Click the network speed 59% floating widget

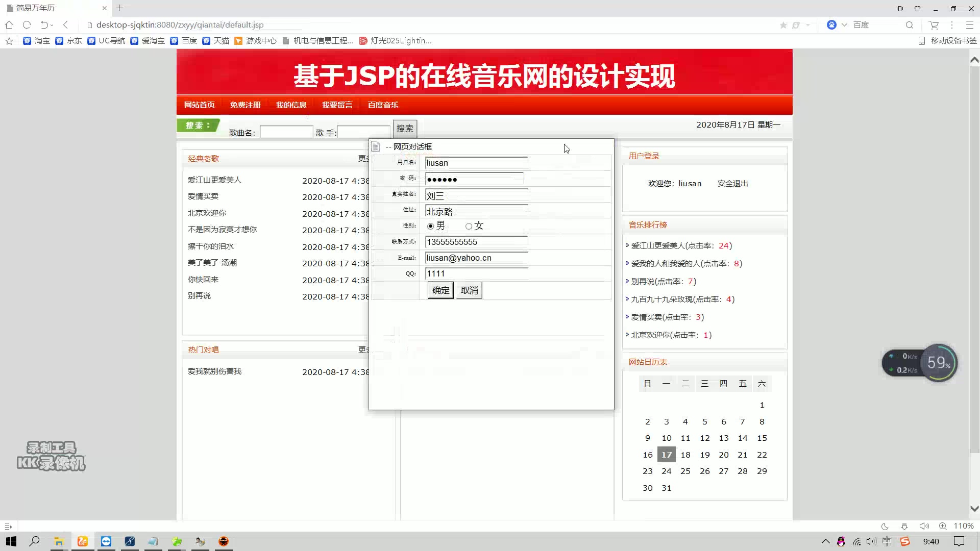(x=920, y=363)
